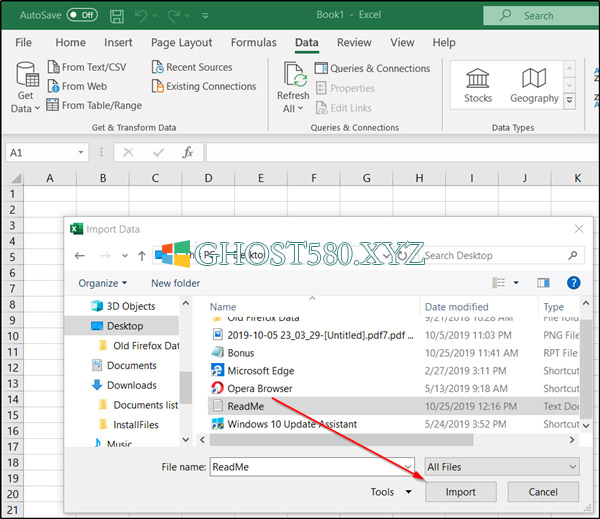Open the Get Data dropdown
Screen dimensions: 600x519
pos(25,87)
